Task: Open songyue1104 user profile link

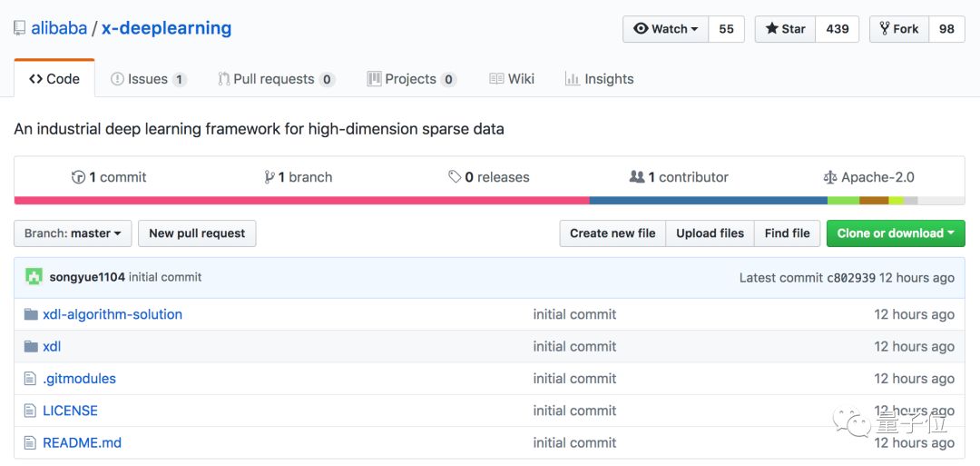Action: click(87, 277)
